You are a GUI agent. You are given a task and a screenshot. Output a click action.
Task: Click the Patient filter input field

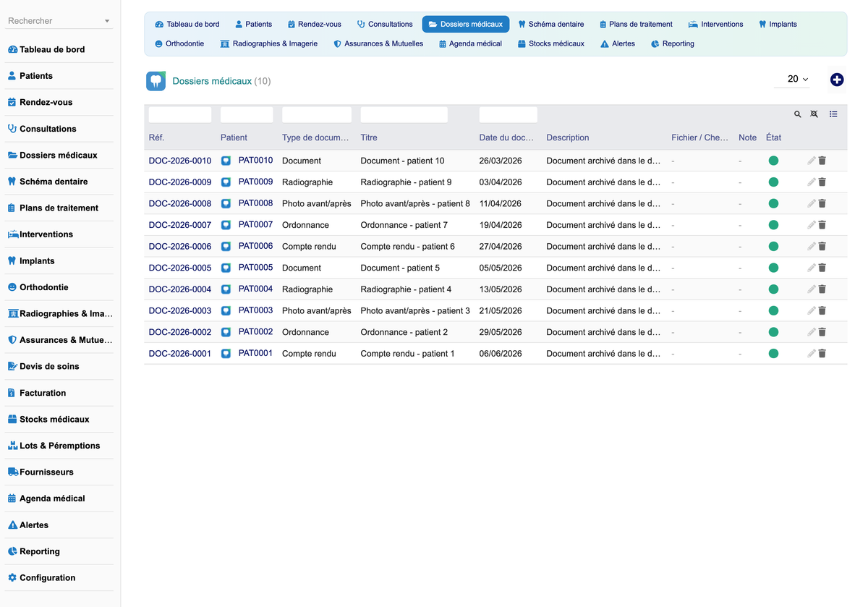coord(247,114)
